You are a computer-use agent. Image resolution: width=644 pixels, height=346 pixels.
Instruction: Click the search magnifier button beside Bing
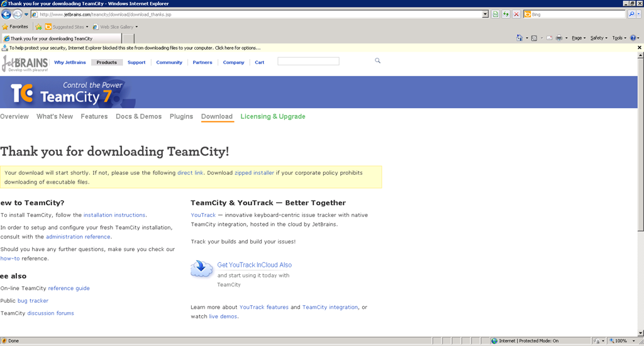631,14
